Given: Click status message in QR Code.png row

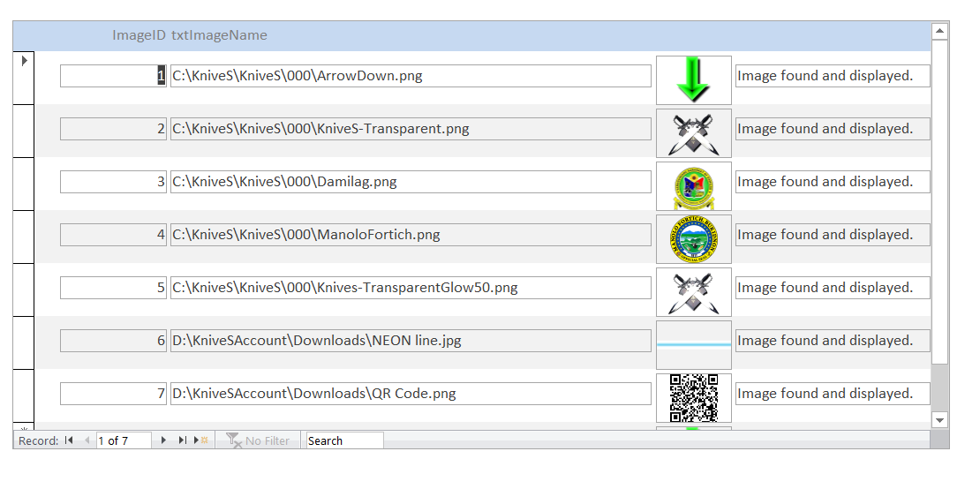Looking at the screenshot, I should pyautogui.click(x=833, y=395).
